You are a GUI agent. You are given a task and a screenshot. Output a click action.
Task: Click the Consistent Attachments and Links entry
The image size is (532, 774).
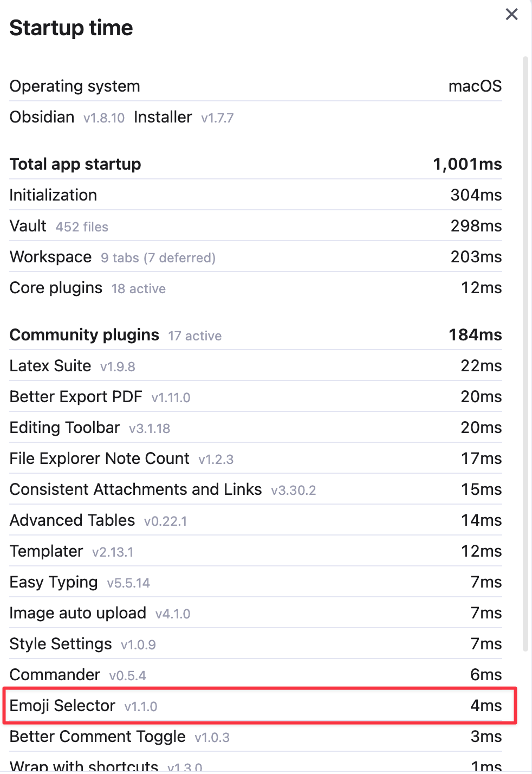click(x=135, y=489)
